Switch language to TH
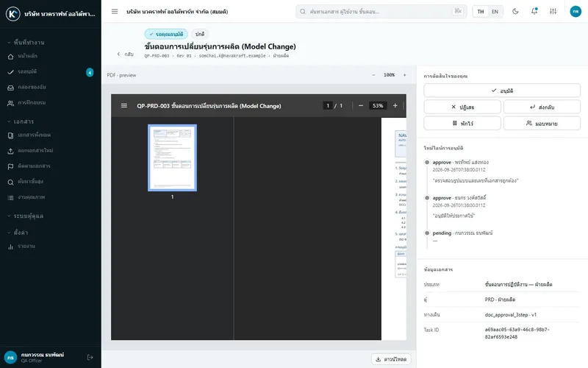The image size is (588, 368). tap(481, 12)
